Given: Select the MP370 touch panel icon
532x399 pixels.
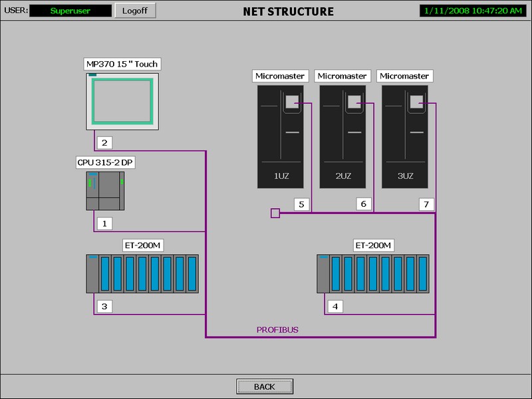Looking at the screenshot, I should point(122,102).
